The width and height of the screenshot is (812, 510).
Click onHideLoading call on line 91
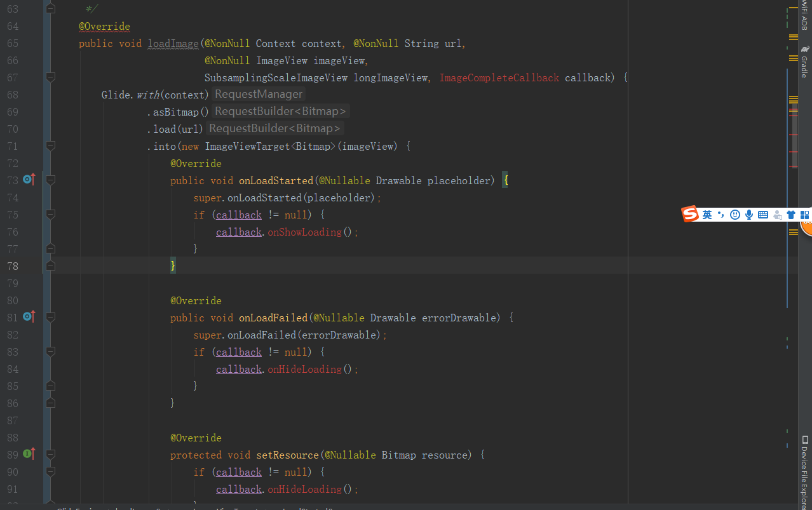tap(305, 489)
